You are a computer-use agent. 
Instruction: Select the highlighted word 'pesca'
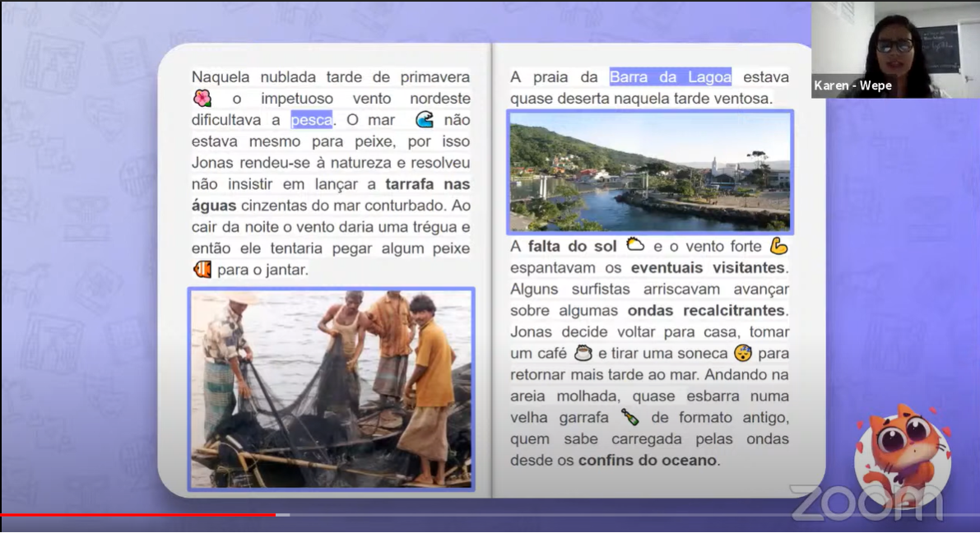312,120
